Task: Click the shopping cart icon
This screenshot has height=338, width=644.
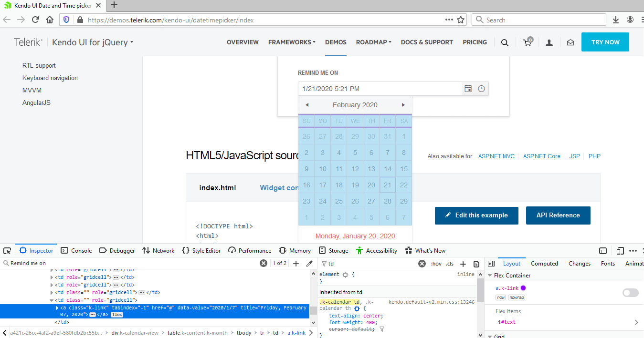Action: [x=527, y=42]
